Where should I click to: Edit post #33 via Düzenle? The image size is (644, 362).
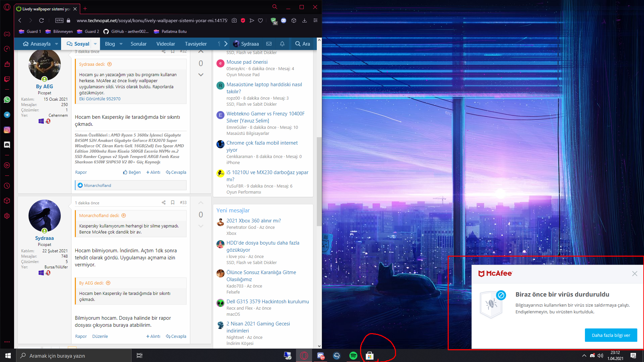click(x=100, y=337)
